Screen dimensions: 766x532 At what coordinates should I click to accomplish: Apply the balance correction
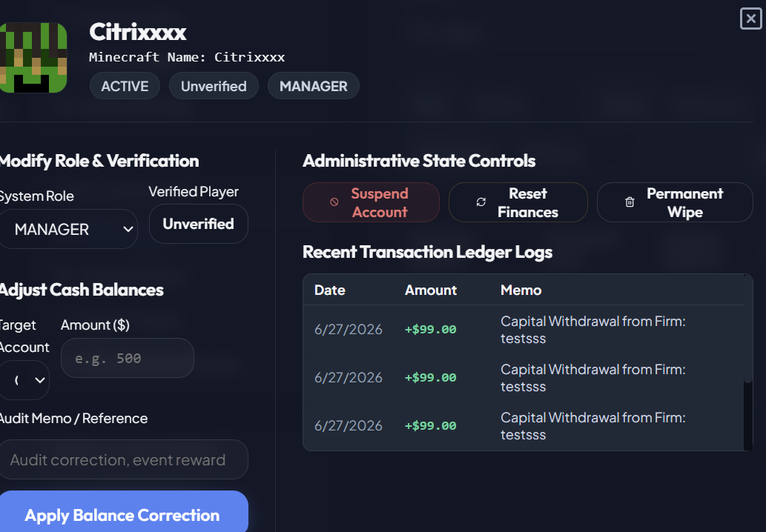(x=123, y=511)
